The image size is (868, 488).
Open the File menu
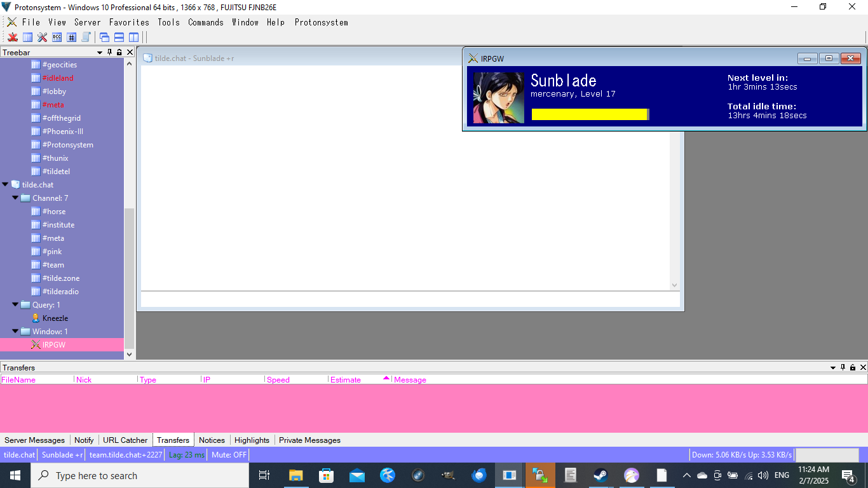pyautogui.click(x=31, y=22)
